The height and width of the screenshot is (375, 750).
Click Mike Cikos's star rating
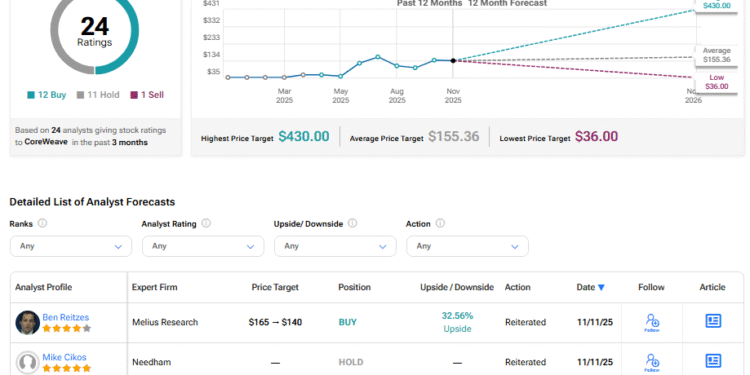coord(66,368)
